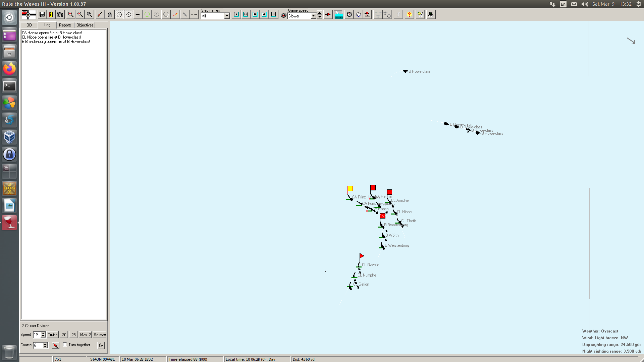Screen dimensions: 644x362
Task: Click the grey concentric circle icon
Action: [x=156, y=14]
